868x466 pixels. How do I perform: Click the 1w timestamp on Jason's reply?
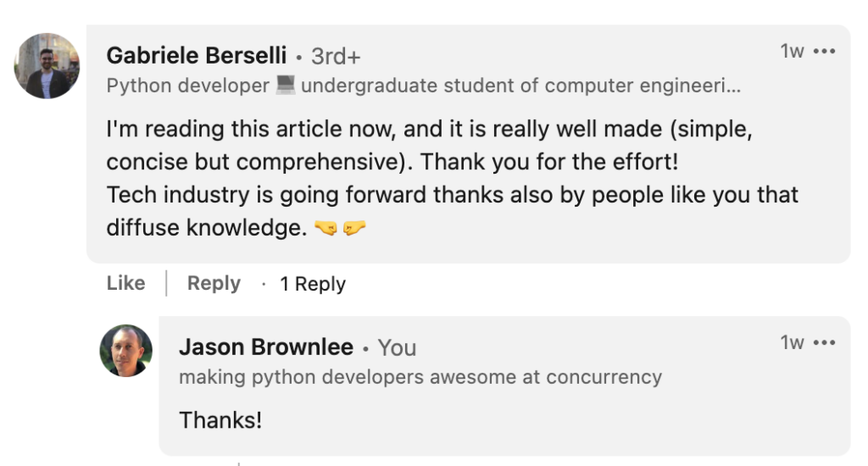pyautogui.click(x=792, y=343)
